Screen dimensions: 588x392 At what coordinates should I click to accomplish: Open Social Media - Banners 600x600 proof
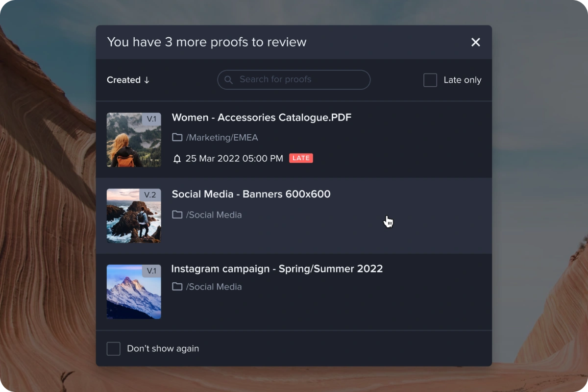(x=251, y=194)
